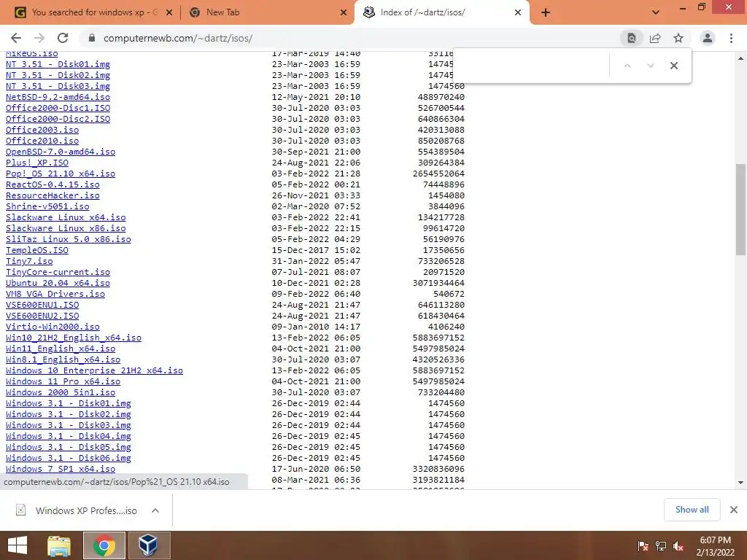Download NetBSD-9.2-amd64.iso
Image resolution: width=747 pixels, height=560 pixels.
pyautogui.click(x=58, y=97)
